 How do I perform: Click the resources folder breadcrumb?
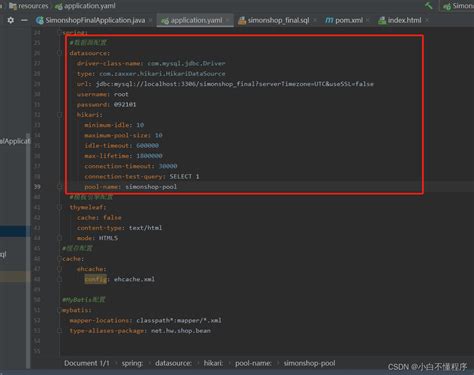pyautogui.click(x=29, y=6)
